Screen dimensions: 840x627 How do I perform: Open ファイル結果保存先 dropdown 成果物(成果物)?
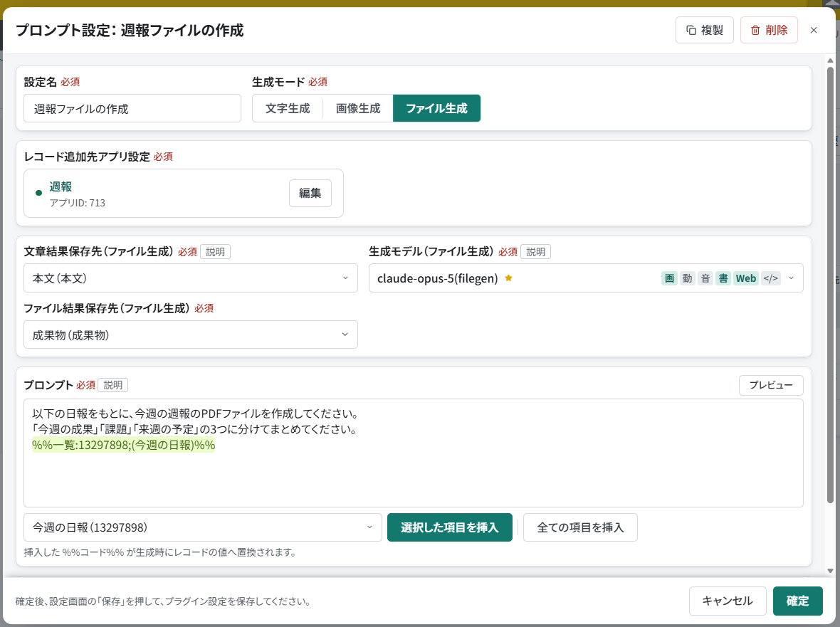191,334
